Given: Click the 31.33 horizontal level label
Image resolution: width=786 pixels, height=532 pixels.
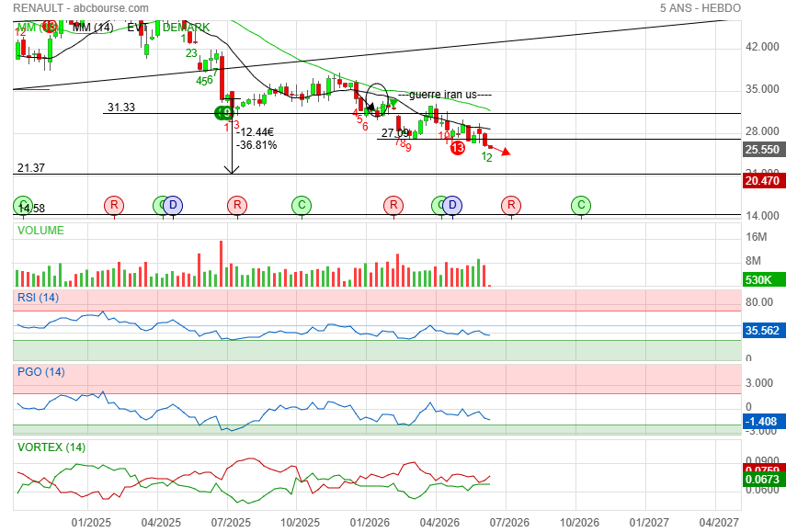Looking at the screenshot, I should 121,108.
